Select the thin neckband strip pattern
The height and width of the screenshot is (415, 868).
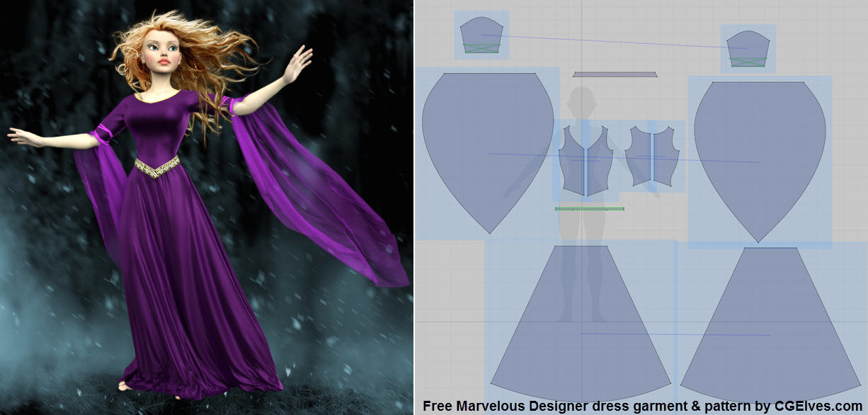coord(615,74)
